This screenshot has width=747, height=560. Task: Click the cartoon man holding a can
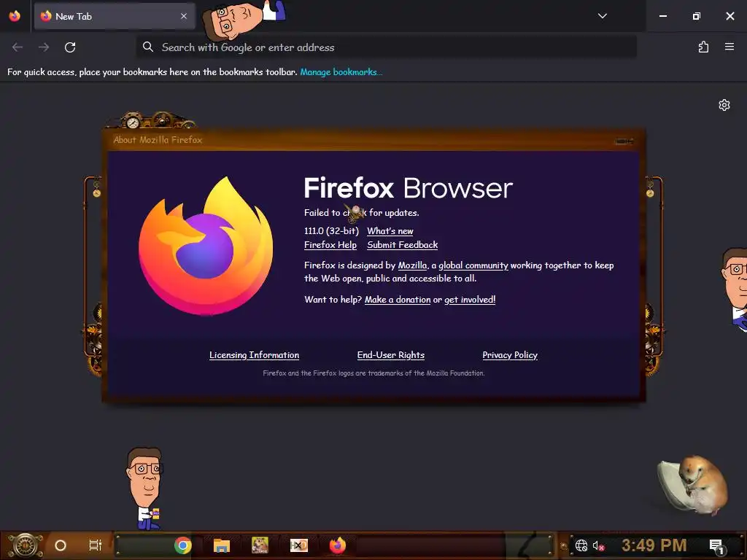[145, 489]
